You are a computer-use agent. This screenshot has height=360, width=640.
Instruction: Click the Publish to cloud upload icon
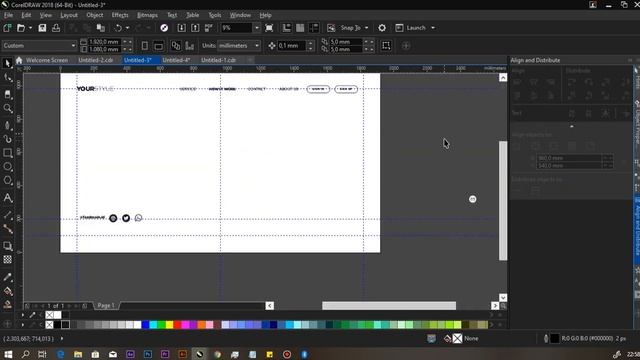[x=56, y=28]
